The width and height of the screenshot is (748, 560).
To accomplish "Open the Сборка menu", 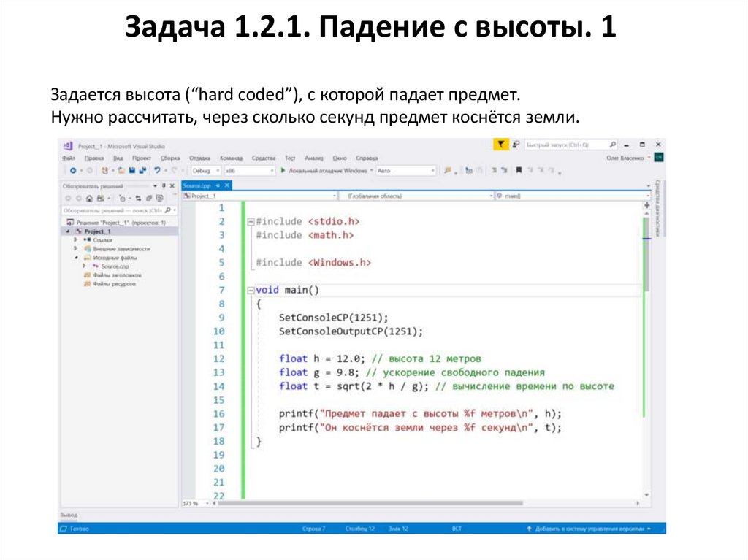I will (169, 158).
